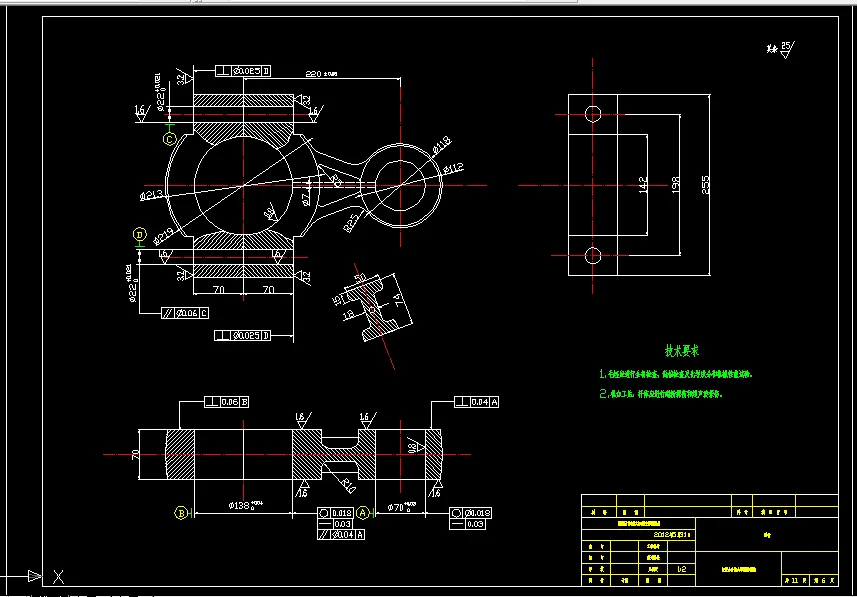Click the 198 dimension in the side view
Viewport: 857px width, 597px height.
(676, 185)
